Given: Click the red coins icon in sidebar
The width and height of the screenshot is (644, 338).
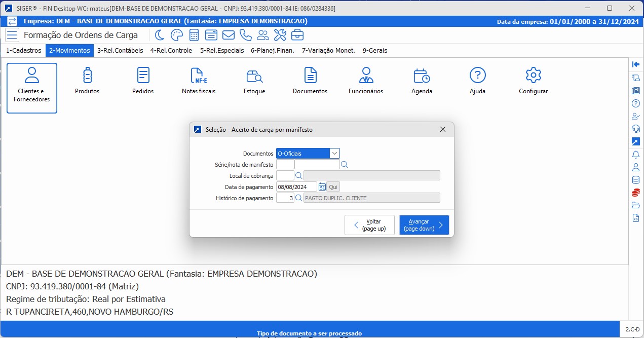Looking at the screenshot, I should [636, 193].
